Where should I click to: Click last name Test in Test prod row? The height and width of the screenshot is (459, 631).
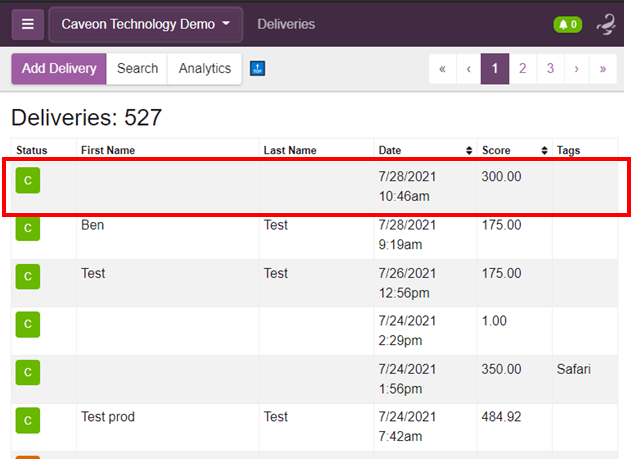pos(276,417)
